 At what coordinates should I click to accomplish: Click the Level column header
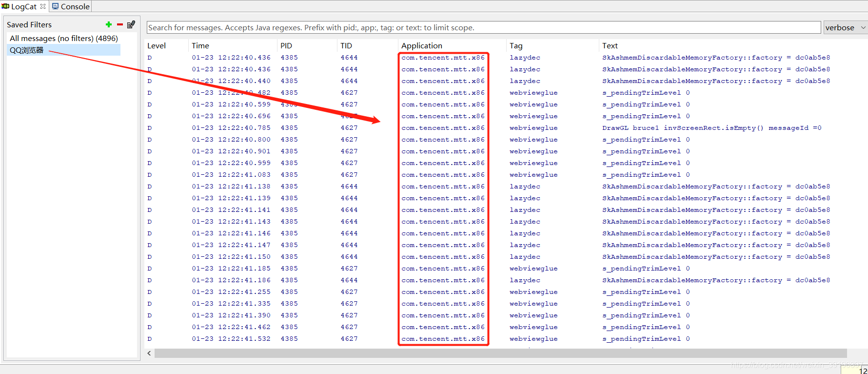tap(157, 45)
